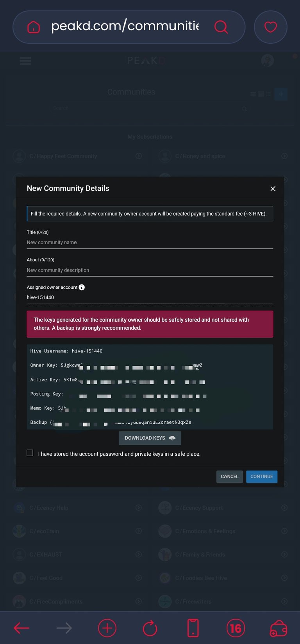Click the New community name field
Viewport: 300px width, 644px height.
(x=150, y=243)
